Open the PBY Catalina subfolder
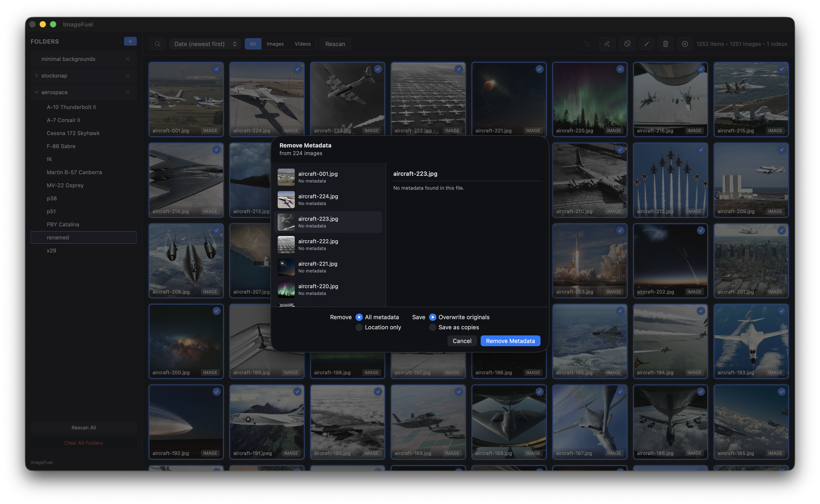Viewport: 820px width, 504px height. click(x=83, y=224)
